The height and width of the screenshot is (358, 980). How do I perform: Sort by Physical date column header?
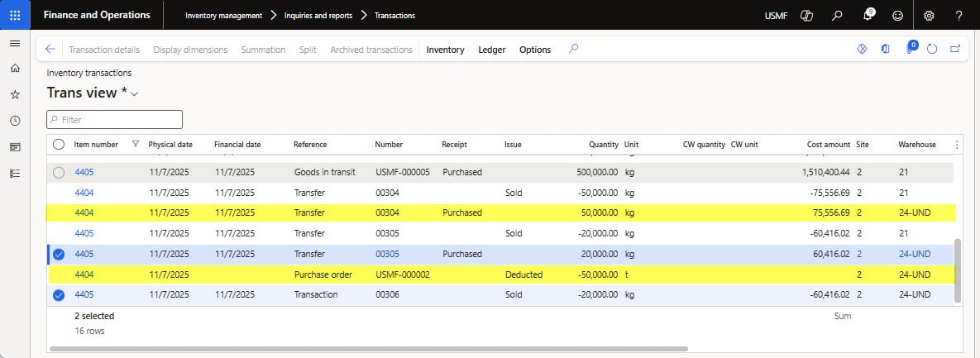coord(170,145)
